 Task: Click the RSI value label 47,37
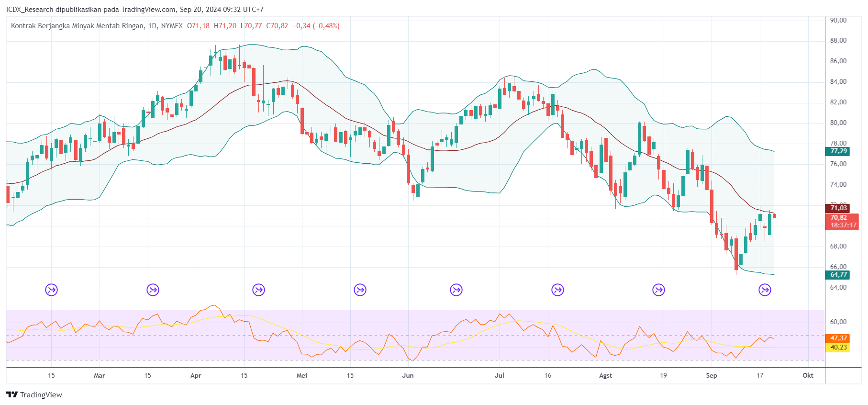[838, 338]
